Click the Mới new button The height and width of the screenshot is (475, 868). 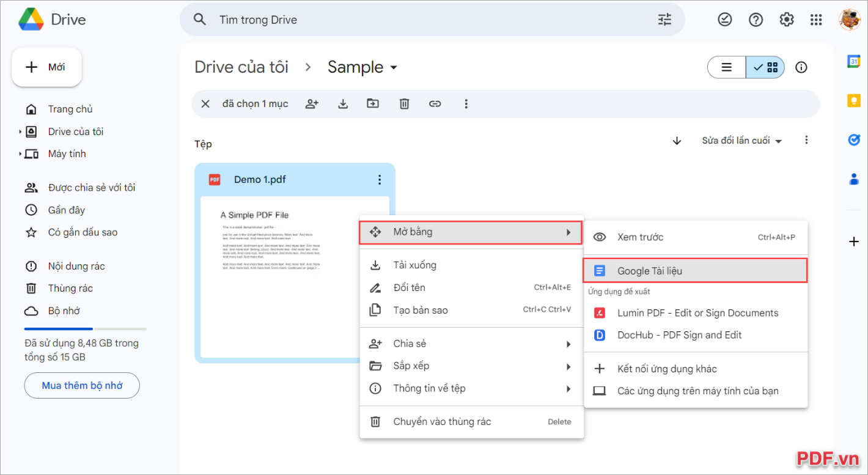47,67
